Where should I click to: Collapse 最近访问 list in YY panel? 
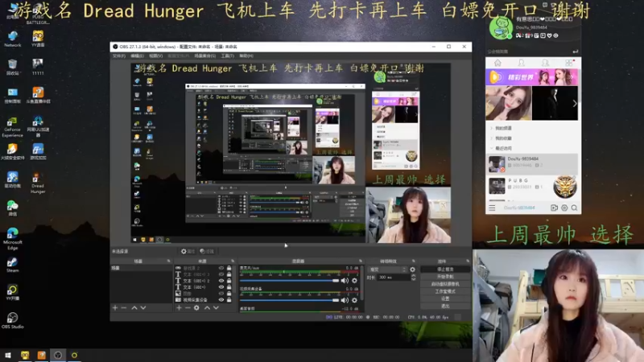tap(492, 148)
